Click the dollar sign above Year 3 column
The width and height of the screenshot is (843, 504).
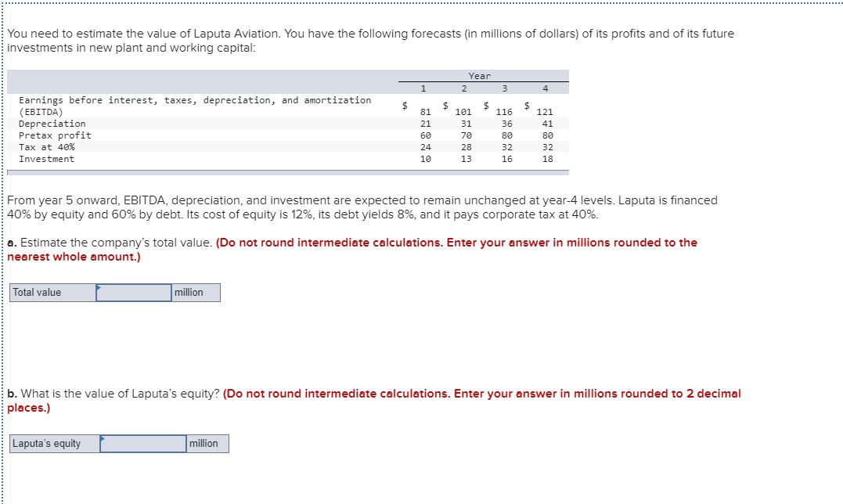[485, 106]
